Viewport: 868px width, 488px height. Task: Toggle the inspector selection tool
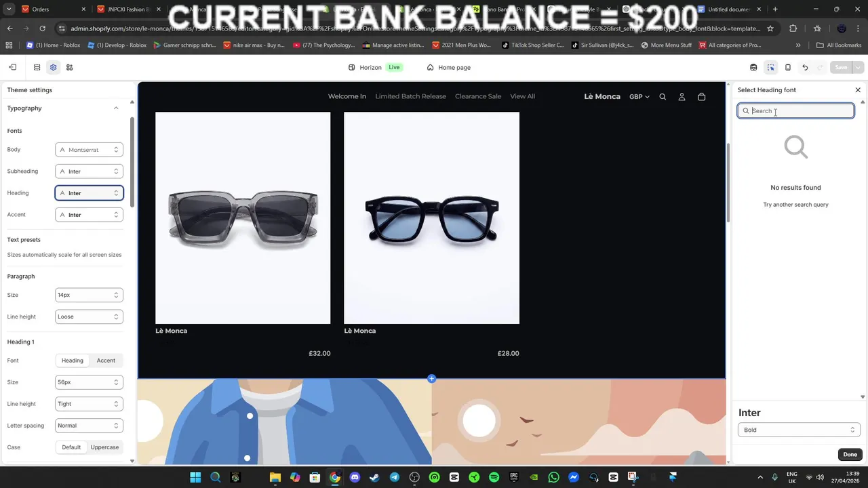coord(771,67)
